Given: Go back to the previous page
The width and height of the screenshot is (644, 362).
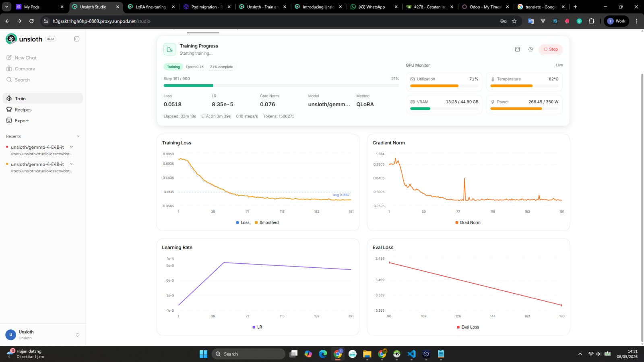Looking at the screenshot, I should pyautogui.click(x=7, y=21).
